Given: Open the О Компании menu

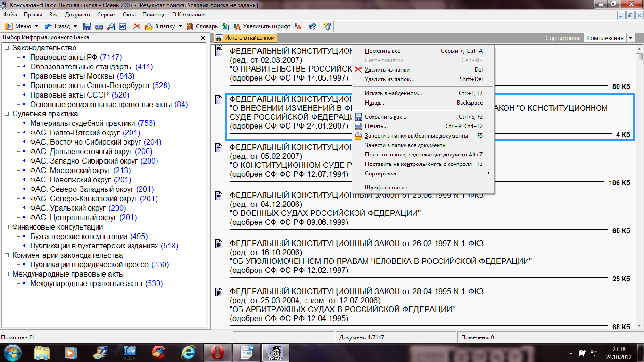Looking at the screenshot, I should pyautogui.click(x=188, y=15).
